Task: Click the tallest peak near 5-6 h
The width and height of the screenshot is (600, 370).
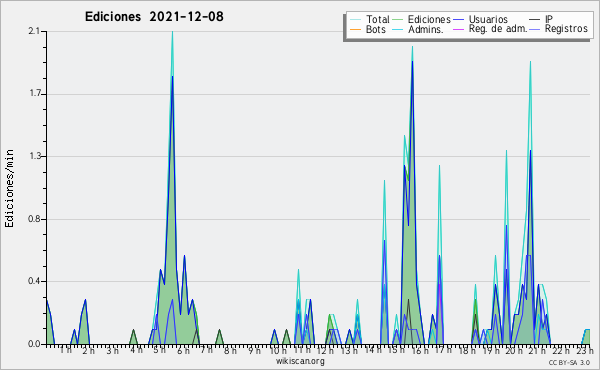Action: click(x=172, y=32)
